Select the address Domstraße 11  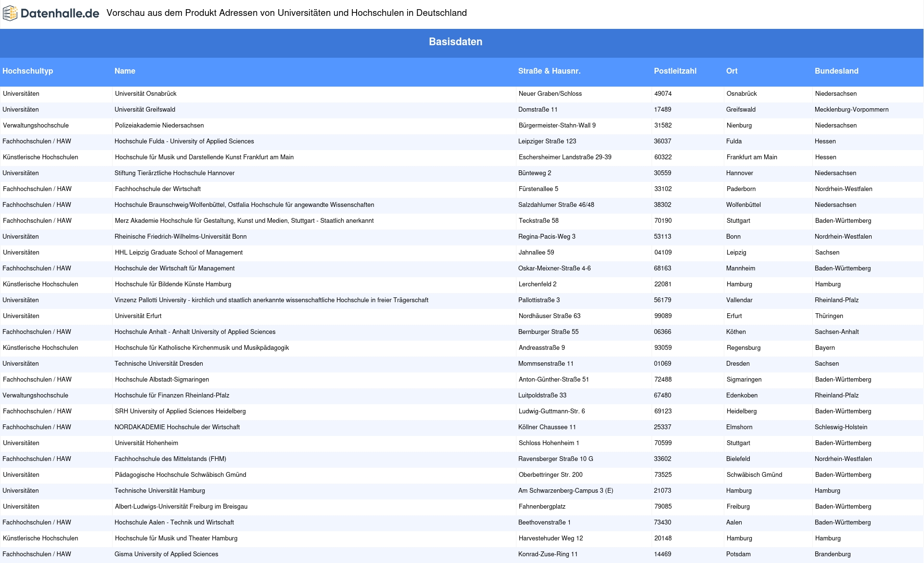(538, 109)
